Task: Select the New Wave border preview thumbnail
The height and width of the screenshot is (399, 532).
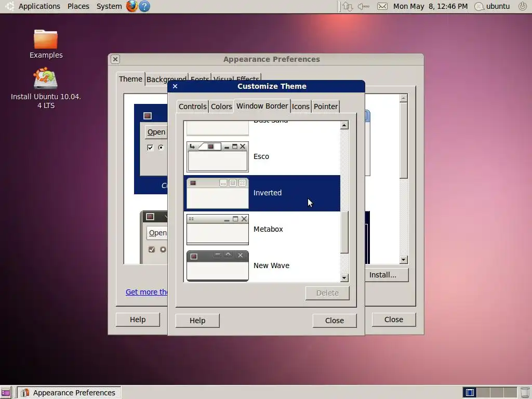Action: pos(218,265)
